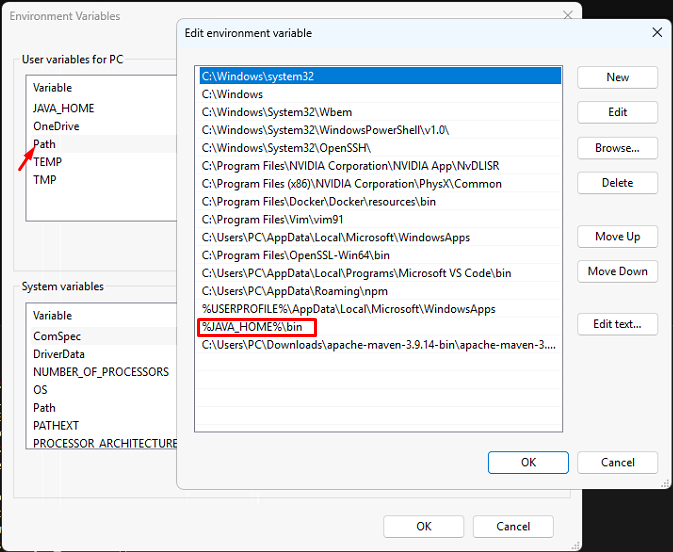Select ComSpec in system variables
The width and height of the screenshot is (673, 552).
coord(57,336)
